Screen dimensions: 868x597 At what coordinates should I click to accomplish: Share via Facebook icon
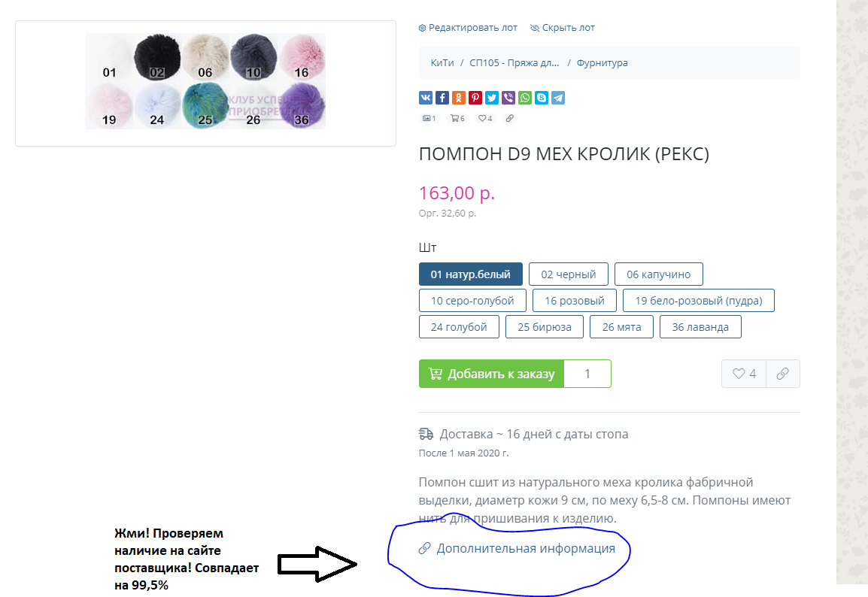[442, 98]
